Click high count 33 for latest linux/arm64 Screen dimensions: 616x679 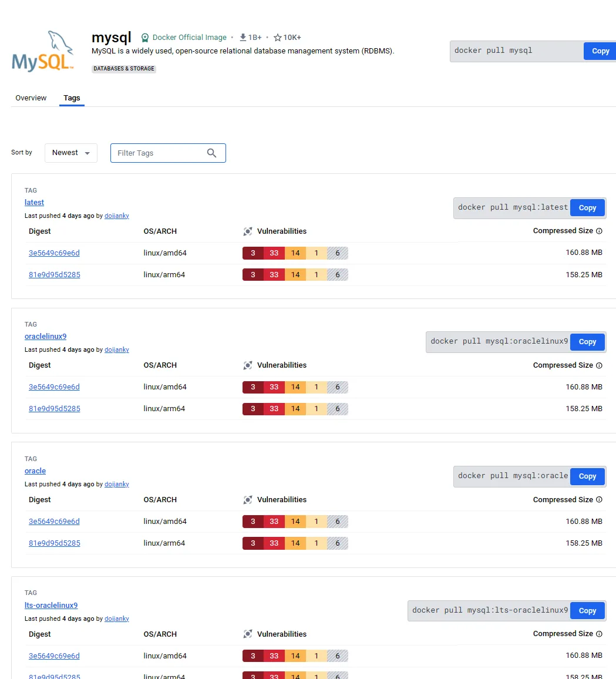click(x=274, y=274)
